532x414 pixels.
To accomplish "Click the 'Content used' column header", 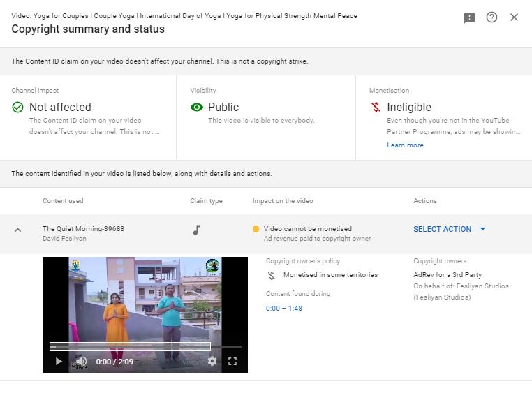I will pos(63,201).
